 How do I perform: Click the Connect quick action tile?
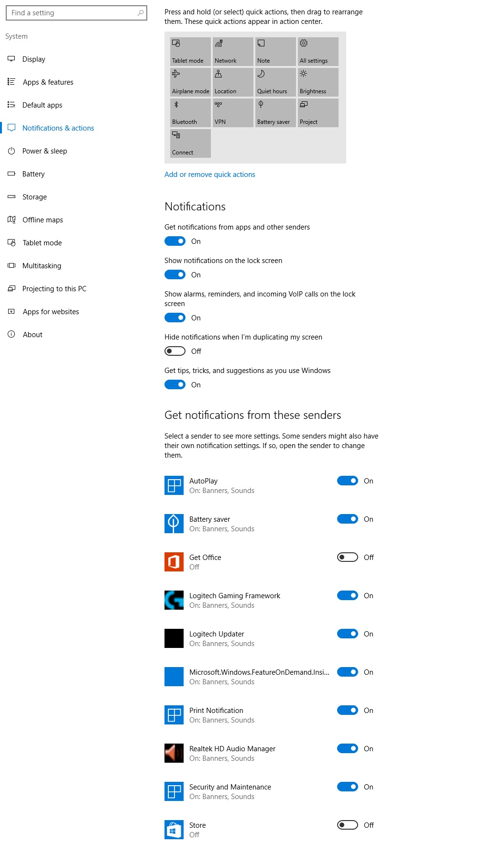(x=190, y=143)
